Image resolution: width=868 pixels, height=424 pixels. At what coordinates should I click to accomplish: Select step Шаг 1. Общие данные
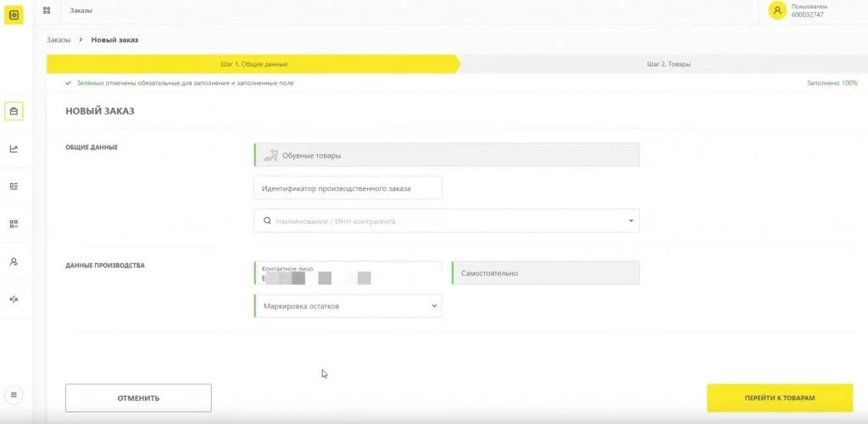(253, 64)
